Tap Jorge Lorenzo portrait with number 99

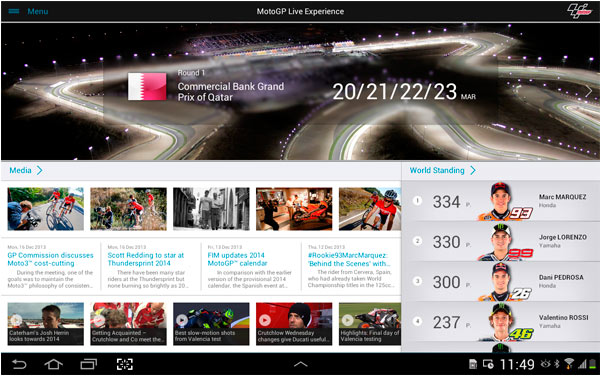point(505,242)
